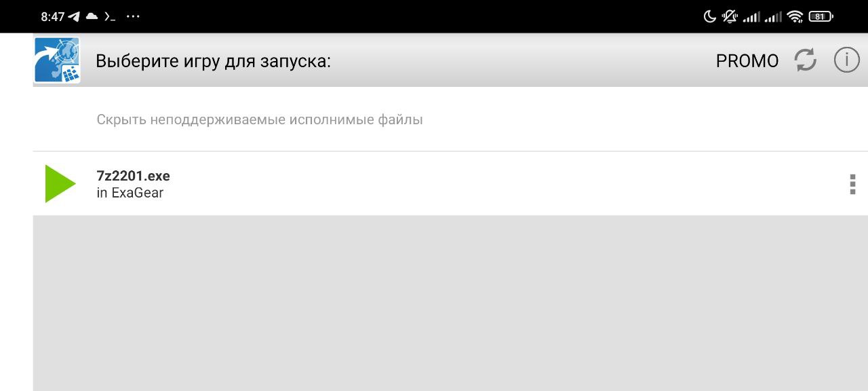Tap the cloud notification icon

click(x=92, y=16)
